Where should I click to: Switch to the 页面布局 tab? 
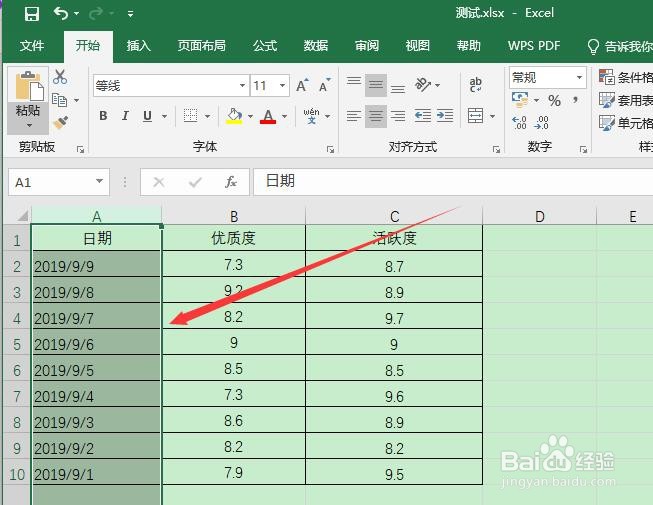[202, 45]
